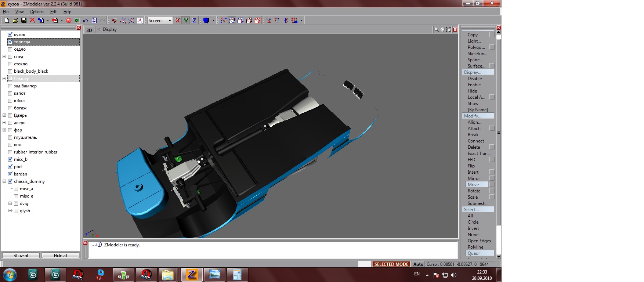This screenshot has width=644, height=282.
Task: Expand the dvig tree node
Action: tap(10, 203)
